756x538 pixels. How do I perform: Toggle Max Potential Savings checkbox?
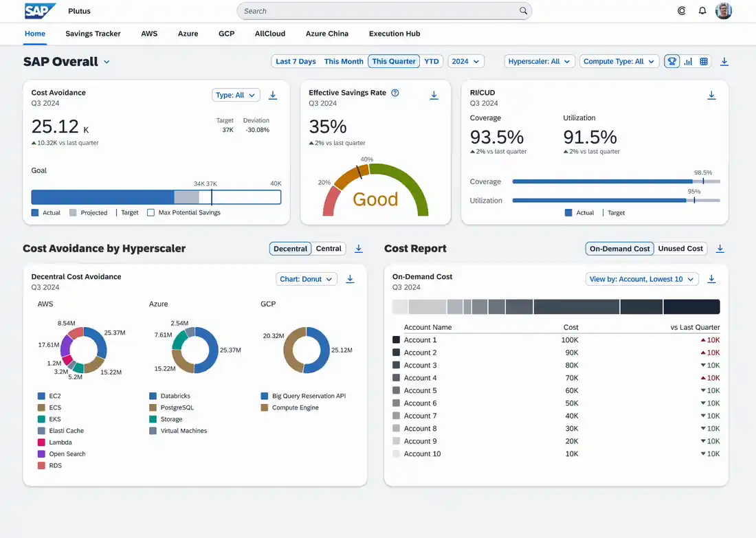tap(151, 212)
